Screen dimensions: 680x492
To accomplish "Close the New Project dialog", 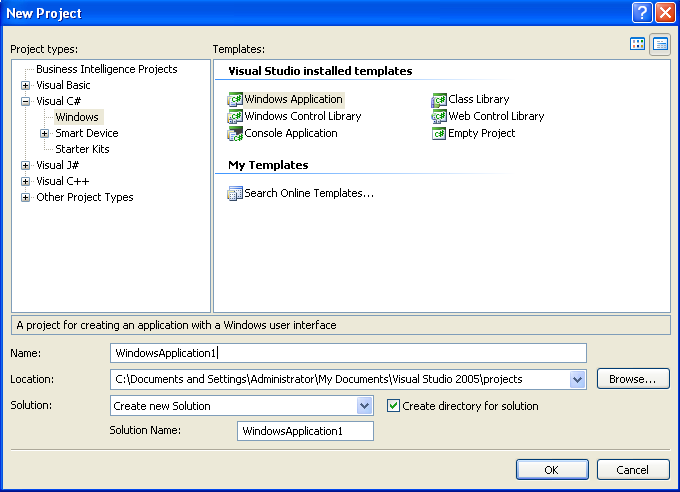I will (x=665, y=13).
